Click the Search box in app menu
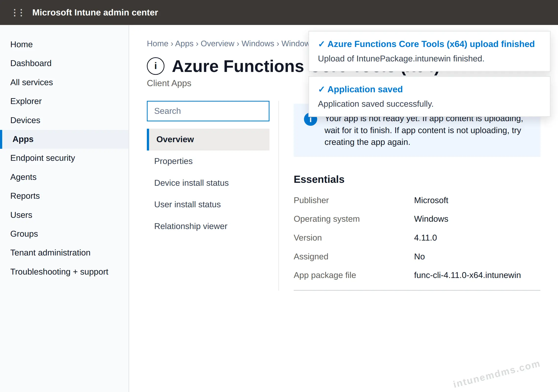558x392 pixels. [x=208, y=111]
